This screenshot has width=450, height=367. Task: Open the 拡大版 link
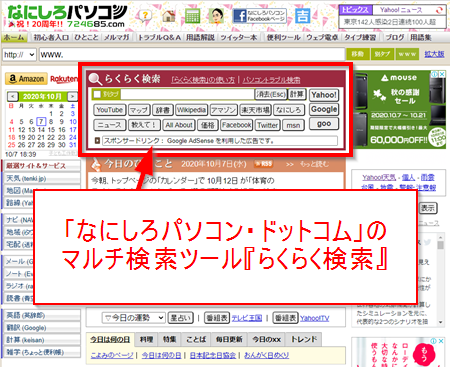(434, 54)
